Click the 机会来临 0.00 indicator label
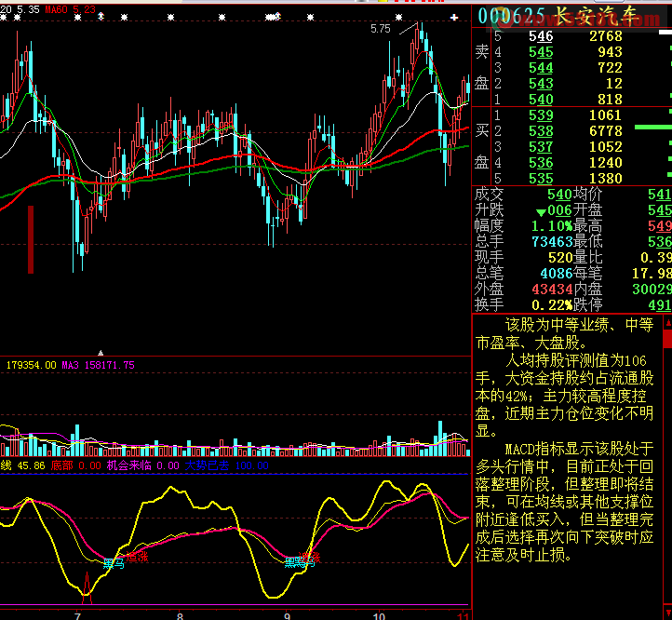The width and height of the screenshot is (672, 620). pyautogui.click(x=142, y=465)
